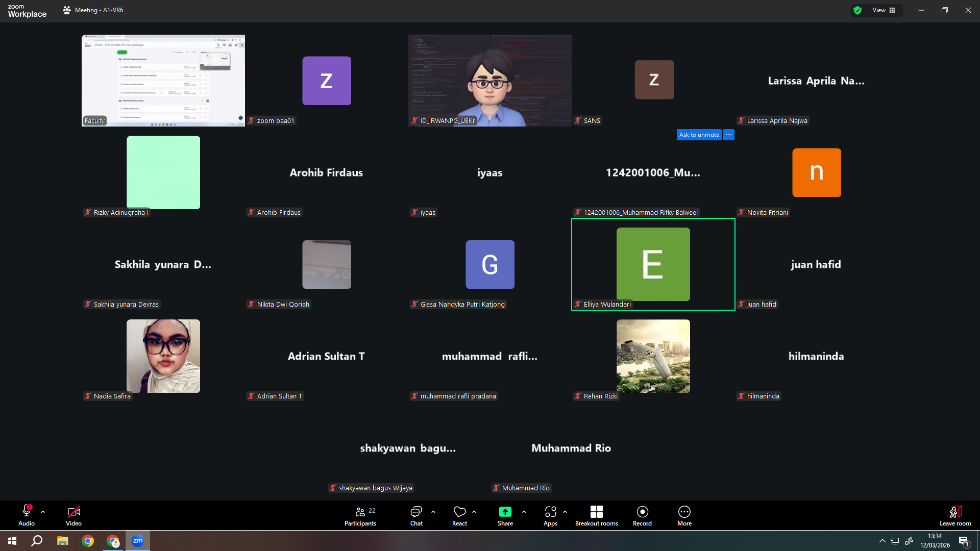Show hidden system tray icons
Viewport: 980px width, 551px height.
pos(882,541)
